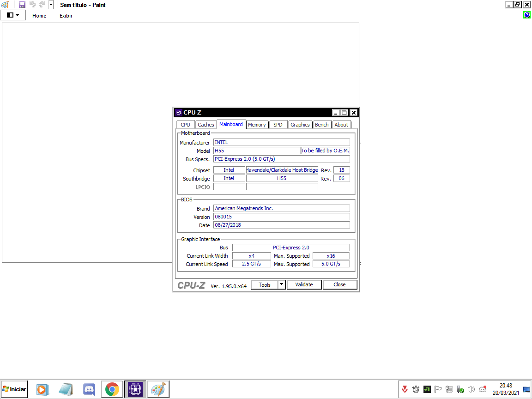Click the 'Havendale/Clarkdale Host Bridge' chipset value
This screenshot has height=399, width=532.
pyautogui.click(x=282, y=170)
